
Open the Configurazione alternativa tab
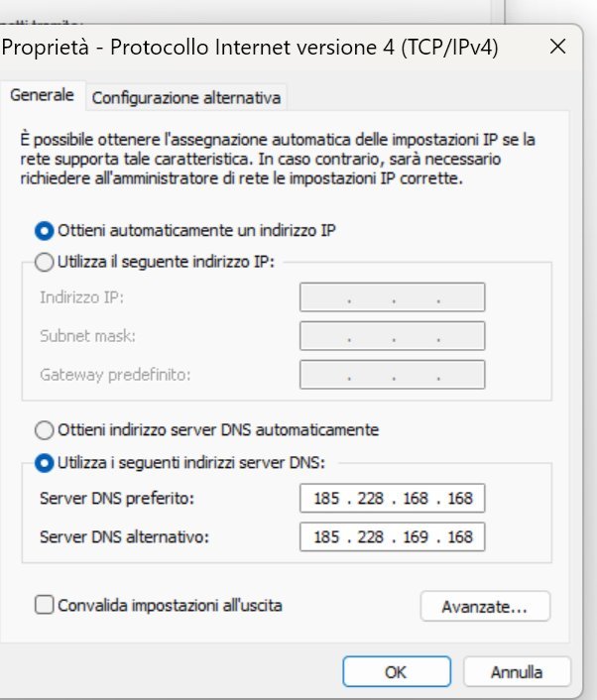[186, 97]
